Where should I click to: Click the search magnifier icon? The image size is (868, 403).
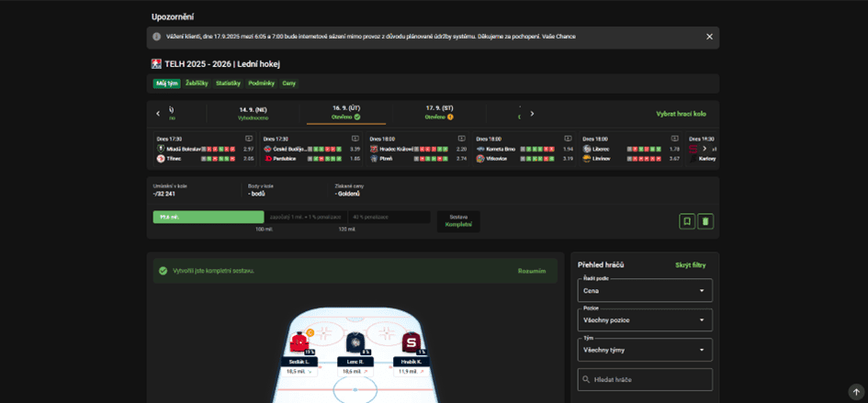click(x=586, y=380)
